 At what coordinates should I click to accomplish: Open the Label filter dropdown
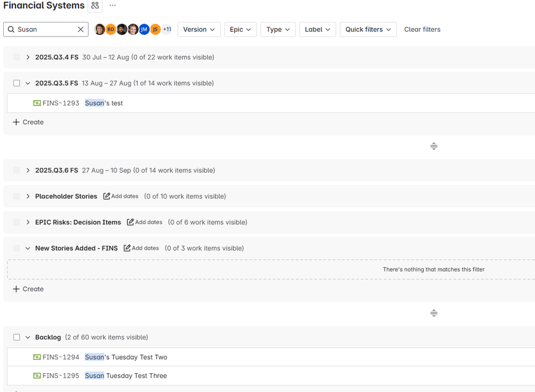[318, 29]
